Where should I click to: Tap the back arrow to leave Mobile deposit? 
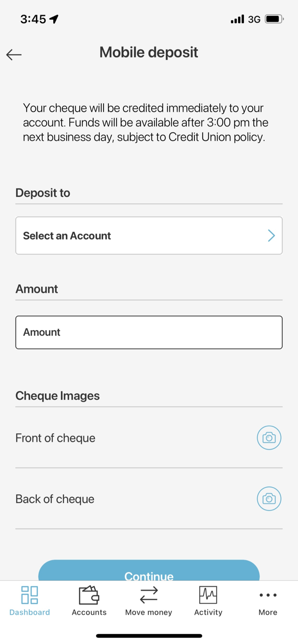13,55
